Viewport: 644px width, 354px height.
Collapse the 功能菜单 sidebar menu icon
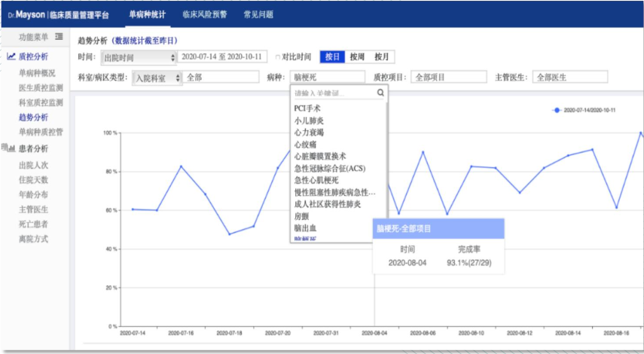tap(59, 37)
